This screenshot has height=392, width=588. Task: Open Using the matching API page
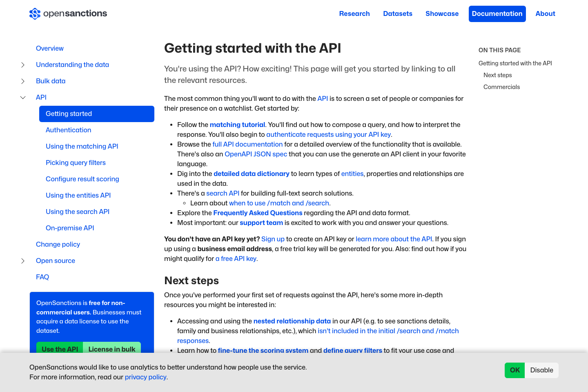tap(82, 146)
